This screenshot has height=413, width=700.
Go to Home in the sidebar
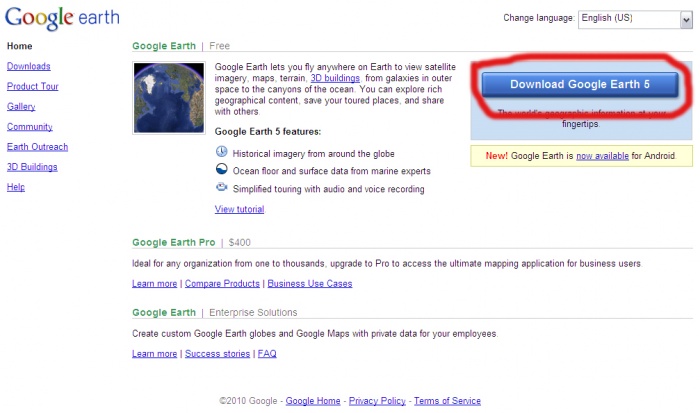click(20, 46)
